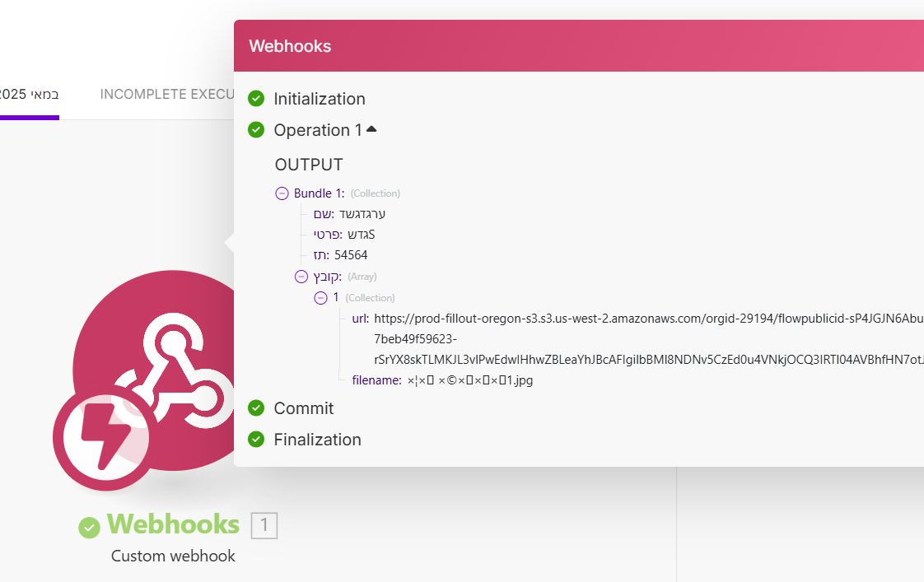The width and height of the screenshot is (924, 582).
Task: Collapse Bundle 1 with the minus circle
Action: click(282, 193)
